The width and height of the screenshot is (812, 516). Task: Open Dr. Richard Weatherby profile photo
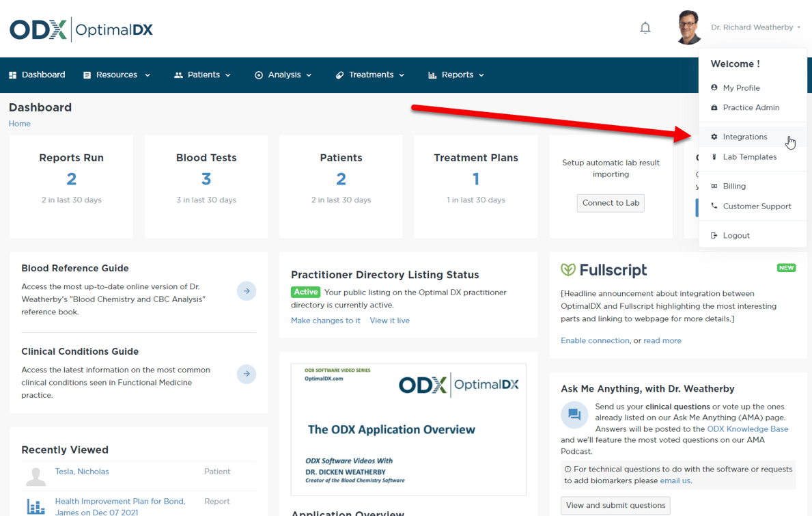[x=689, y=27]
